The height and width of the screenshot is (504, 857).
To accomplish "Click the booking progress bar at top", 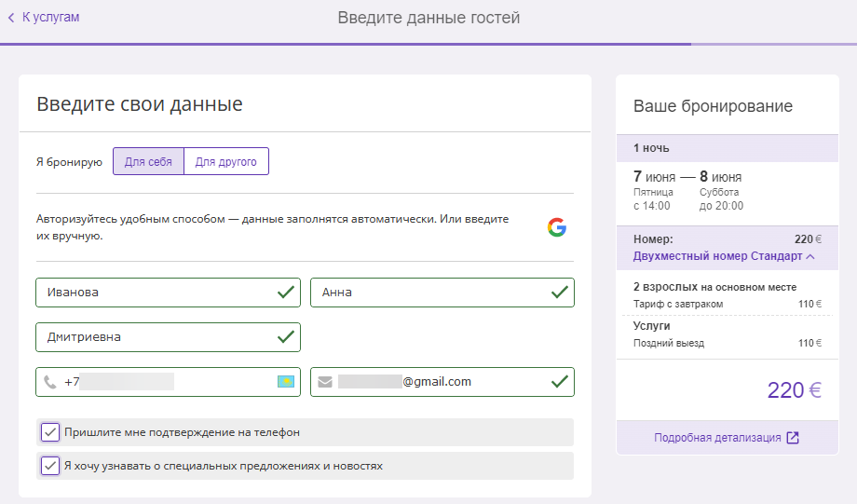I will tap(428, 44).
